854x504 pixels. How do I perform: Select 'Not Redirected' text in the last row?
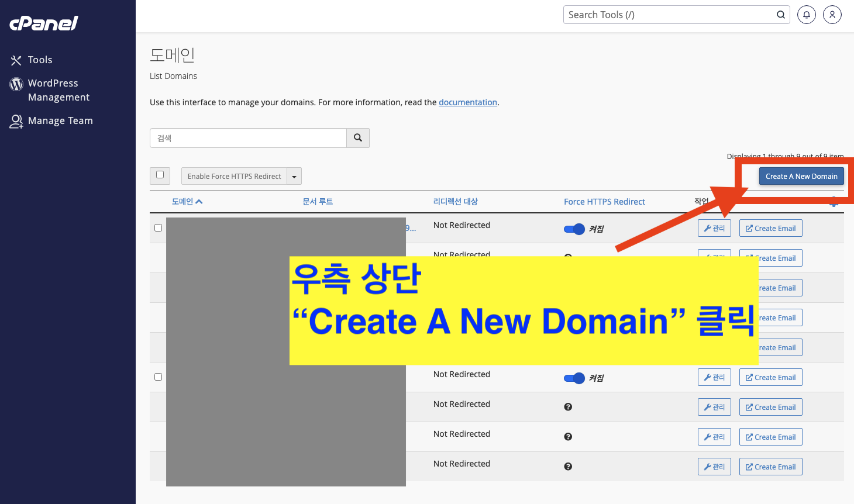[x=462, y=464]
